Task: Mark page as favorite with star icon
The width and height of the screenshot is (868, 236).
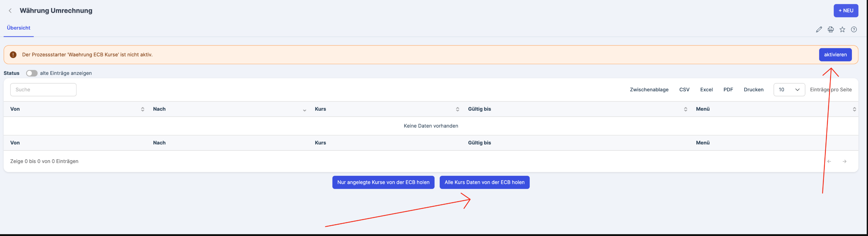Action: (842, 30)
